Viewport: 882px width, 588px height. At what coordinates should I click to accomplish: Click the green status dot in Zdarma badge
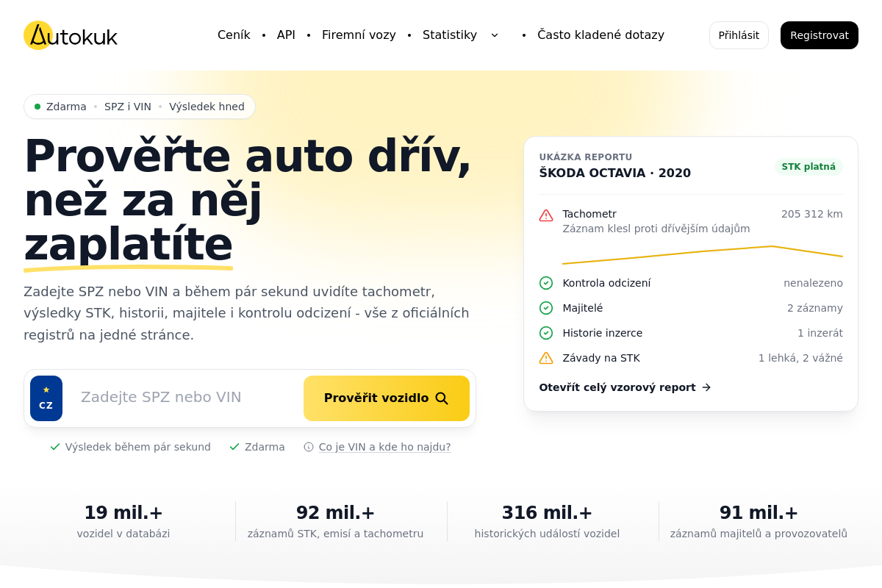37,107
